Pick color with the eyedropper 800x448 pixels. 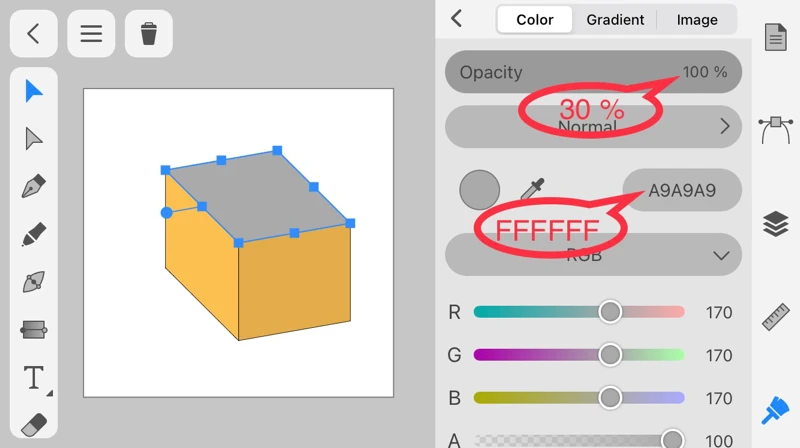coord(531,189)
